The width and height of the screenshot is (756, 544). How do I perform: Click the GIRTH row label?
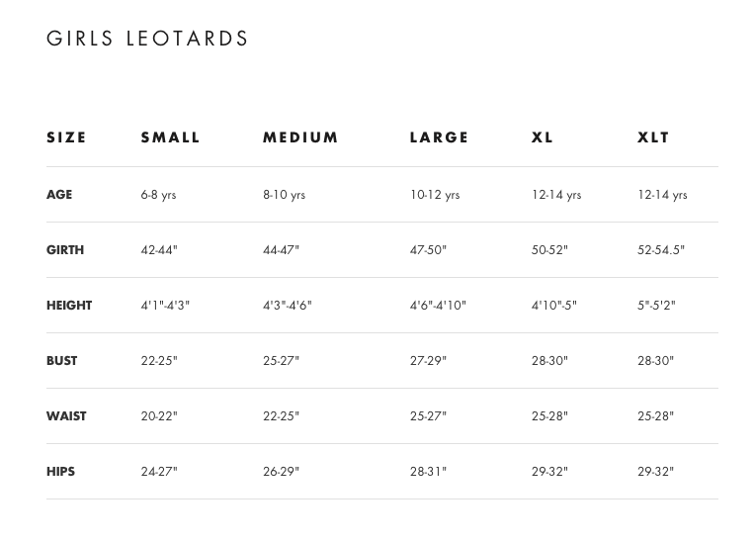[65, 250]
